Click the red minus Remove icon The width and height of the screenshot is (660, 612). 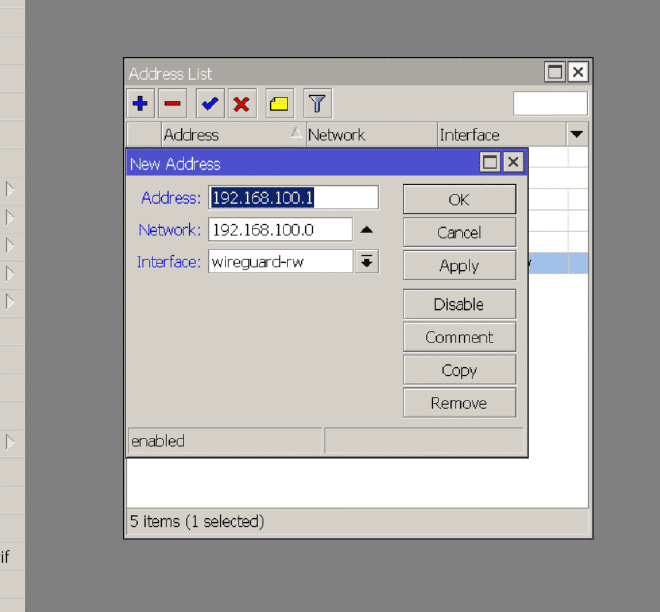click(x=173, y=103)
